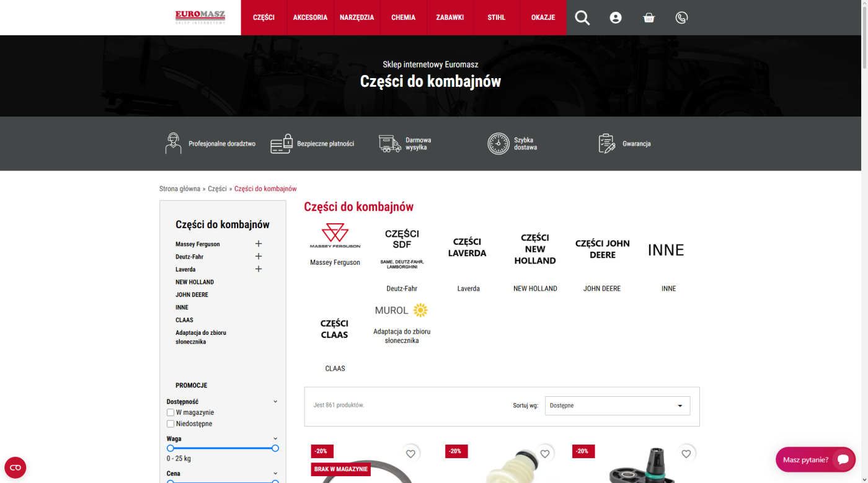Open the Części SDF category image
868x483 pixels.
(x=402, y=249)
